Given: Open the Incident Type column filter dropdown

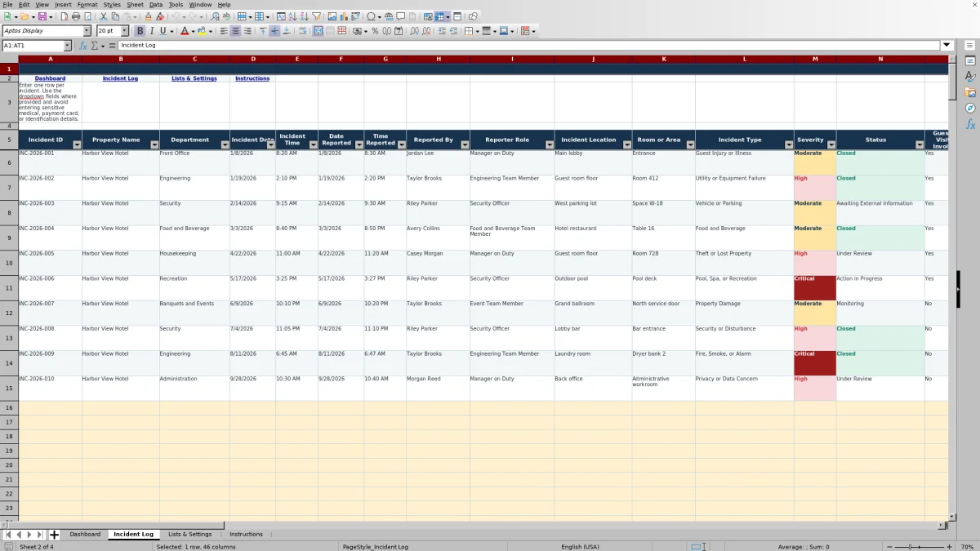Looking at the screenshot, I should click(788, 144).
